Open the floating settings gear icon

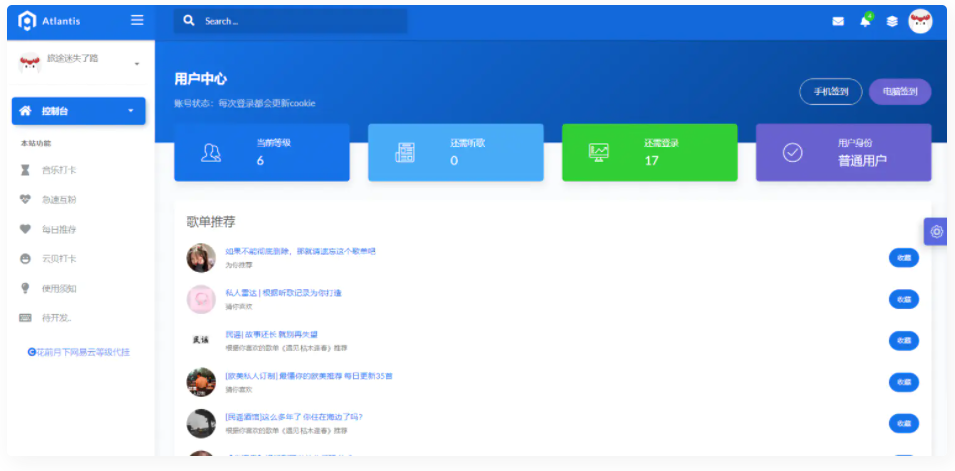(x=936, y=232)
